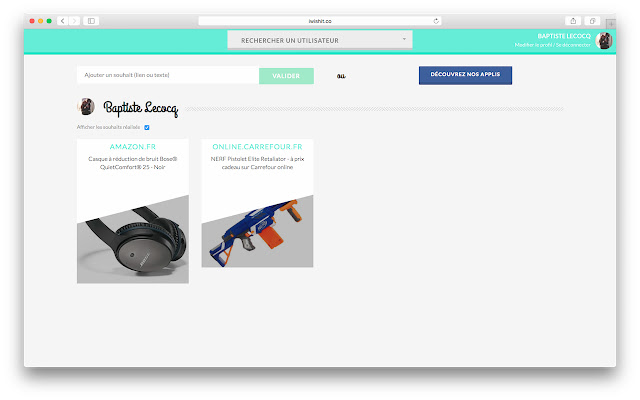Focus the Ajouter un souhait input field
Screen dimensions: 640x400
click(168, 75)
